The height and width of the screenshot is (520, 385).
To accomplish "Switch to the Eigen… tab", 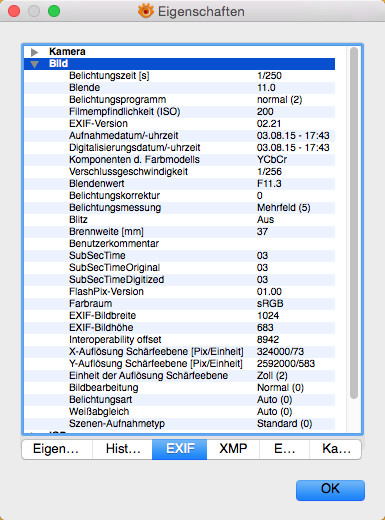I will 56,449.
